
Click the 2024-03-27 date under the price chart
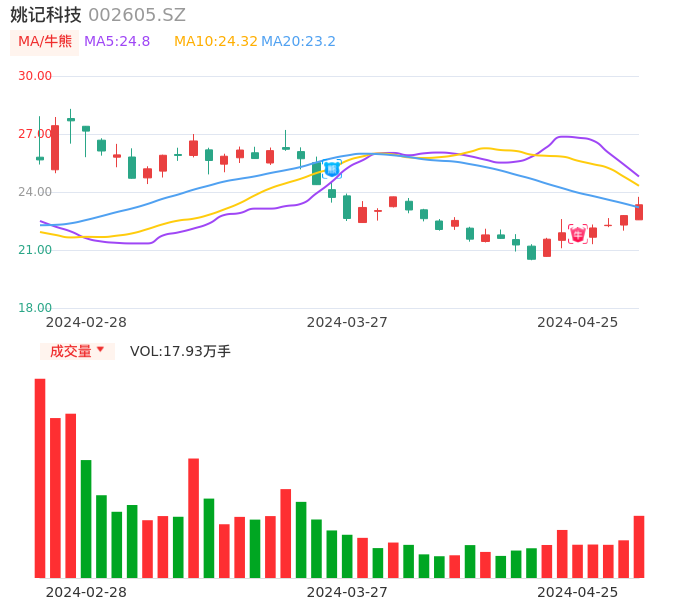coord(347,322)
